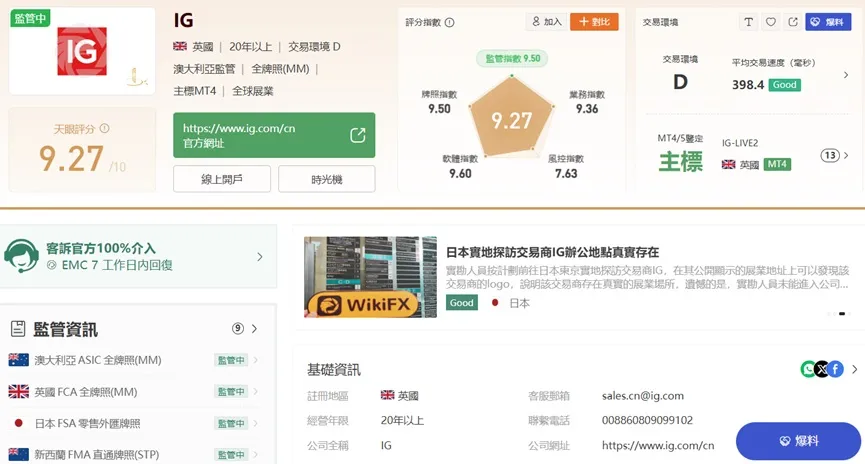Click the share icon in 交易環境 panel

pyautogui.click(x=793, y=22)
